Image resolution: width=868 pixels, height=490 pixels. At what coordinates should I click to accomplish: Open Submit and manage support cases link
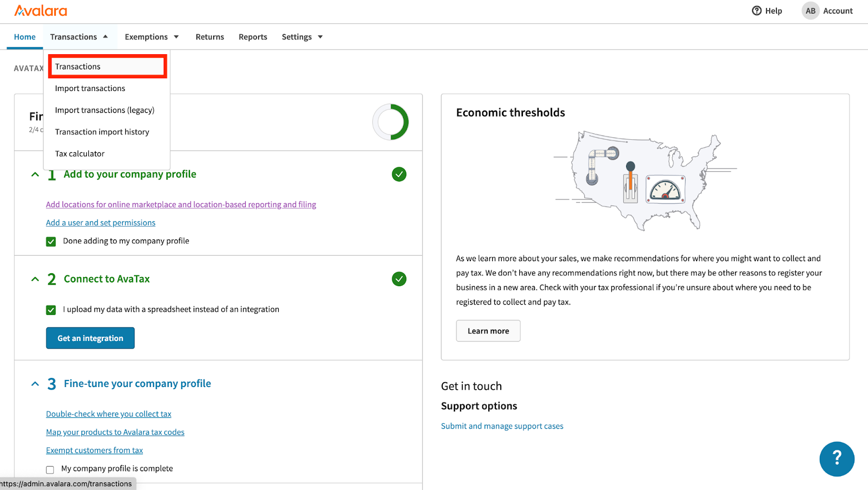(502, 426)
